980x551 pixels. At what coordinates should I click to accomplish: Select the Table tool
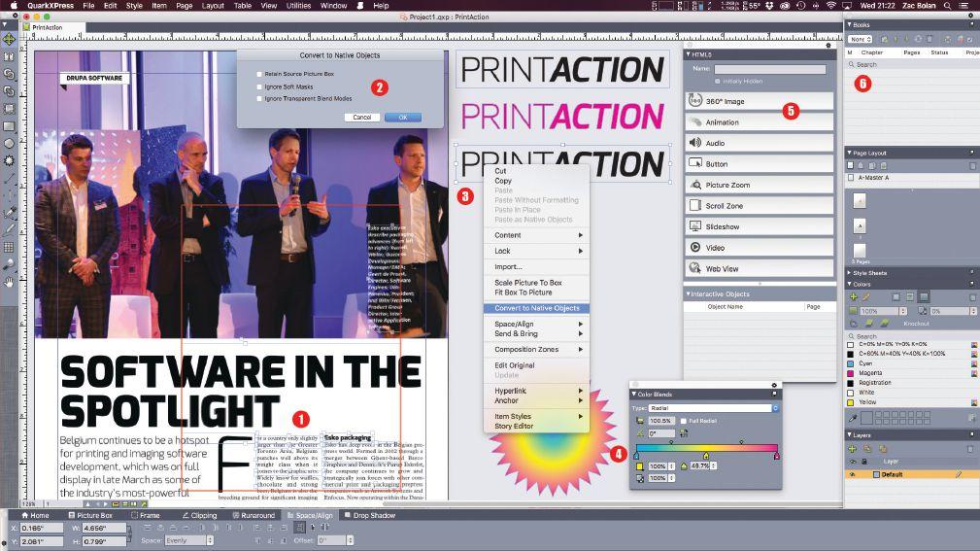coord(9,247)
